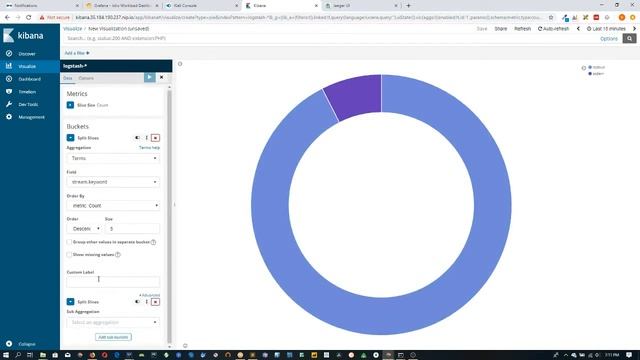Open search Options link
The image size is (640, 360).
tap(609, 39)
